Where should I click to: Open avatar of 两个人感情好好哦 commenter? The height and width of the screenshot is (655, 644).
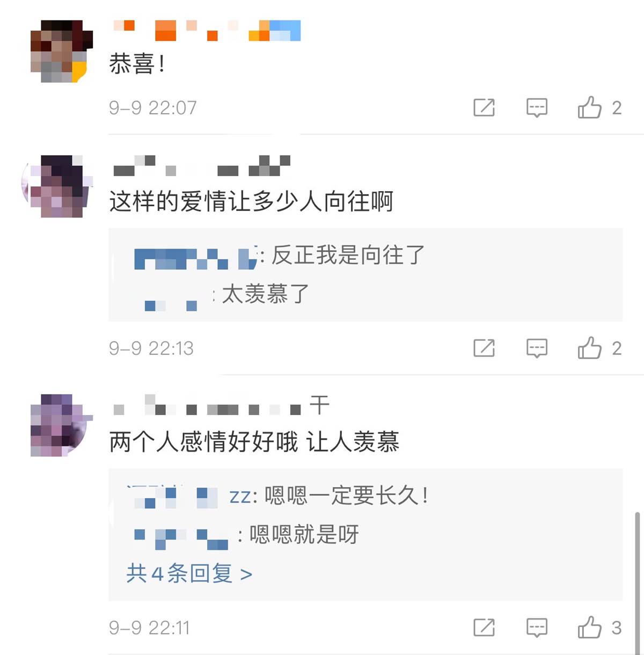point(61,425)
